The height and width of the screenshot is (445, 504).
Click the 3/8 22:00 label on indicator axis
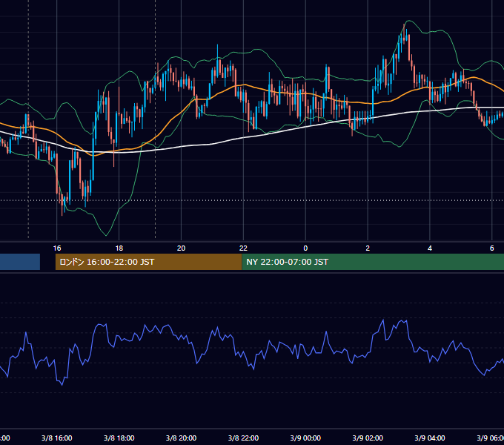(243, 438)
